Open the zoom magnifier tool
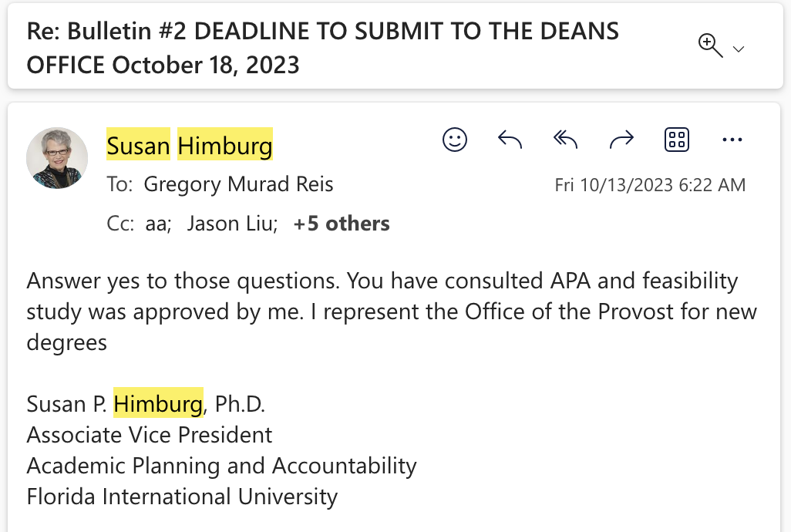The width and height of the screenshot is (791, 532). tap(709, 46)
